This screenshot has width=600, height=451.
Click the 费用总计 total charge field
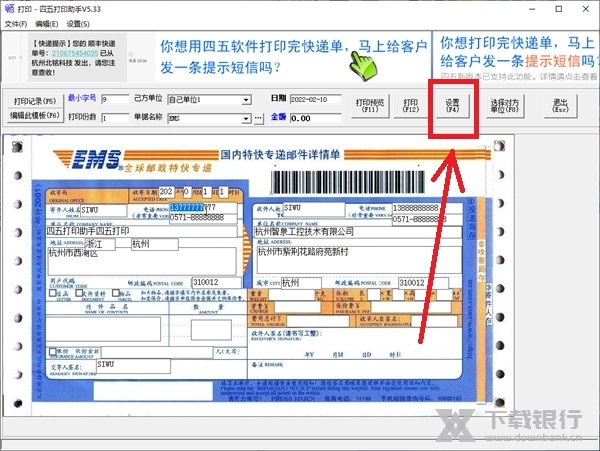coord(318,321)
